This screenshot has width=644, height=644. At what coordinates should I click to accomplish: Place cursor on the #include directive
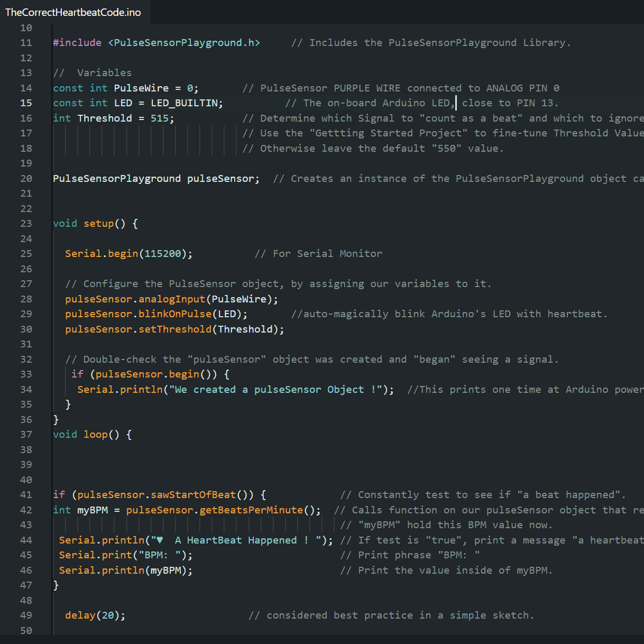(x=77, y=42)
